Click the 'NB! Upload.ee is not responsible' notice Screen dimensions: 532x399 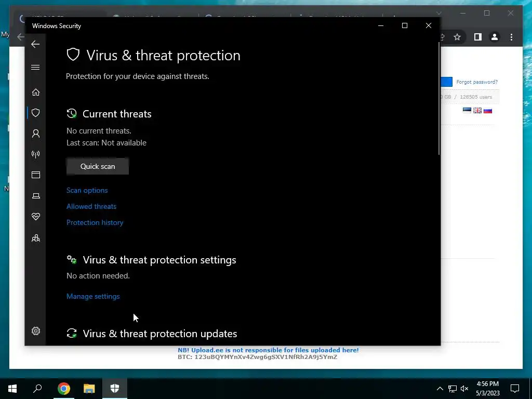[x=268, y=350]
